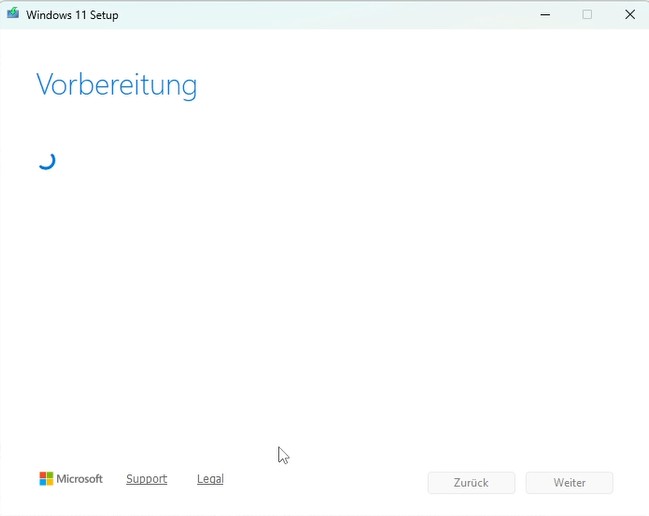The width and height of the screenshot is (649, 516).
Task: Open the Support link
Action: point(147,479)
